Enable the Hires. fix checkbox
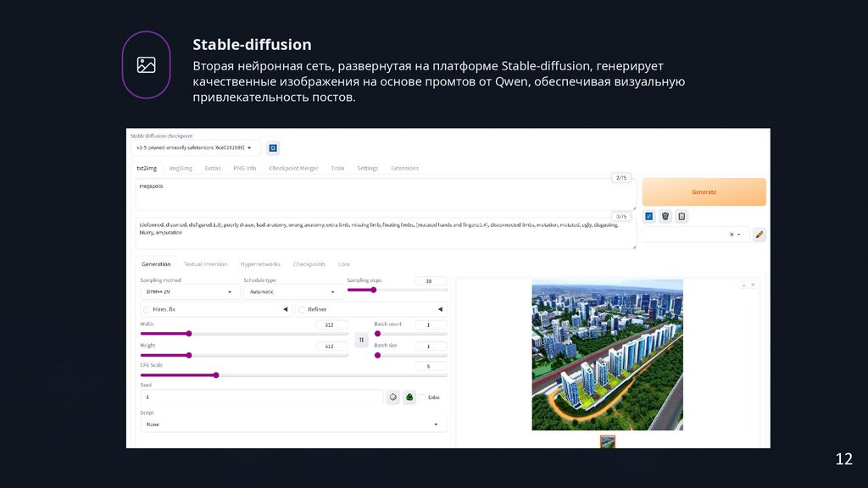 (147, 309)
